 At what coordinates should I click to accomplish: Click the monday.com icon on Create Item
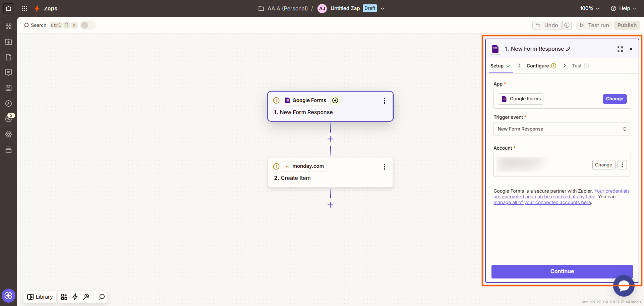pyautogui.click(x=287, y=166)
